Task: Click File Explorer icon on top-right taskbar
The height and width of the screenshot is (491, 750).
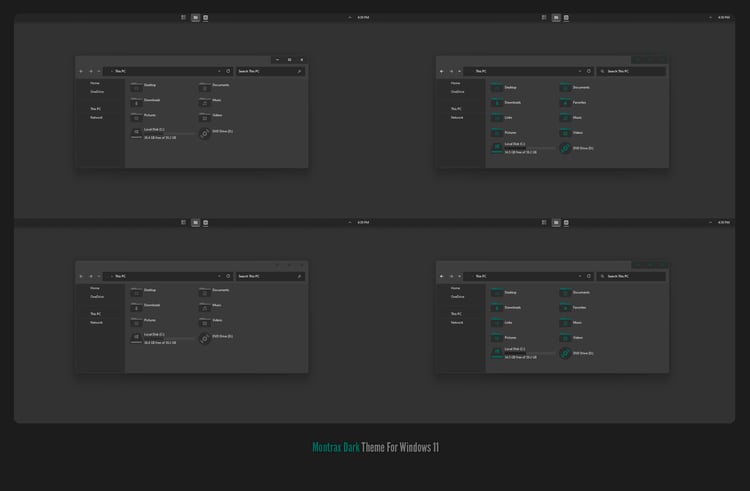Action: coord(556,18)
